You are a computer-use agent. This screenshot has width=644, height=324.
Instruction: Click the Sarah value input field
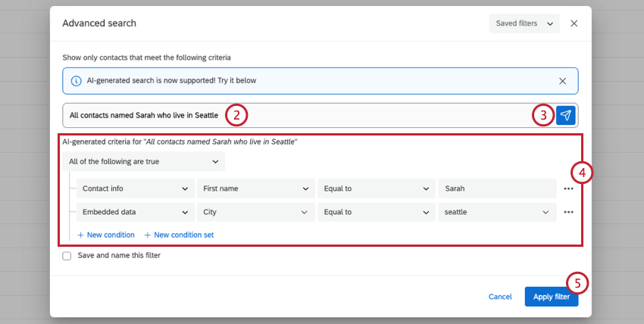(497, 188)
